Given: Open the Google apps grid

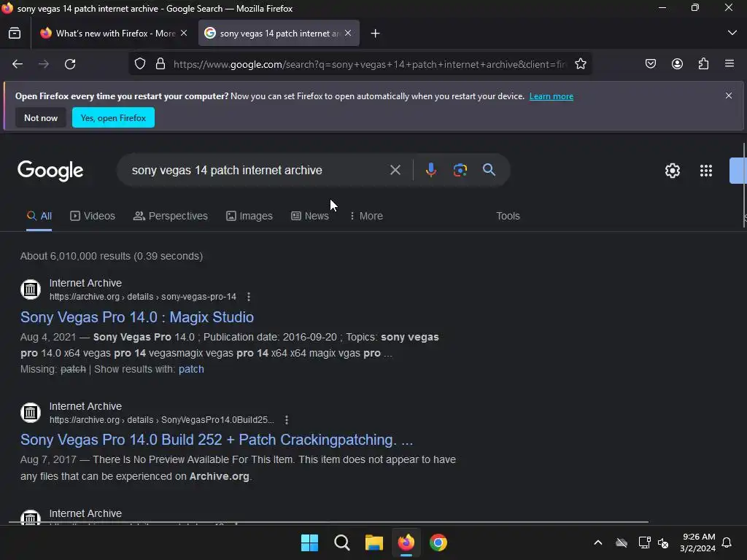Looking at the screenshot, I should [706, 171].
